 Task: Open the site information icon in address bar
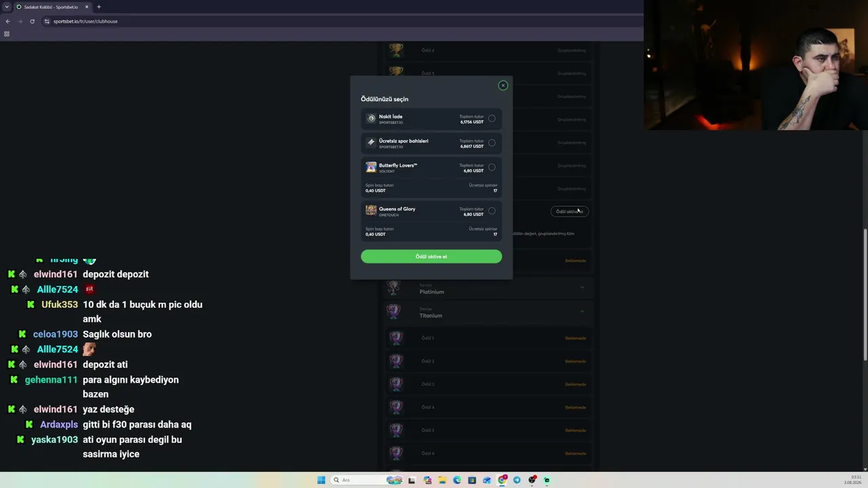click(x=47, y=21)
